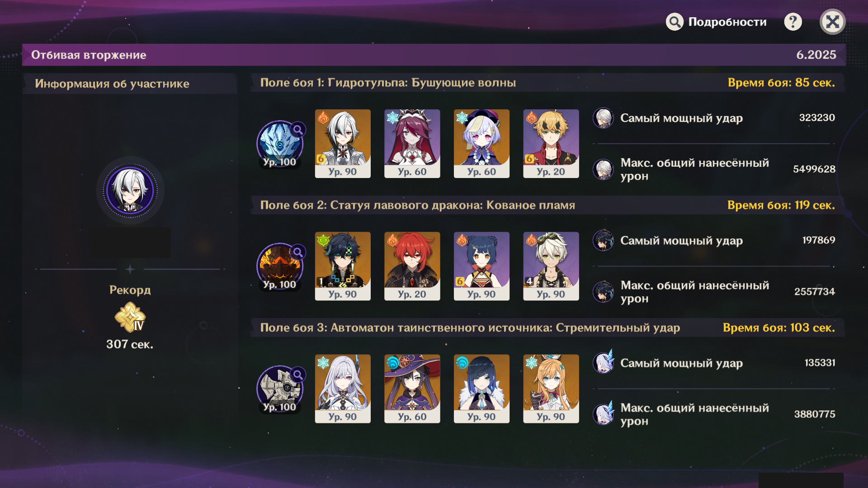Click the gold rank IV record badge

pos(130,317)
